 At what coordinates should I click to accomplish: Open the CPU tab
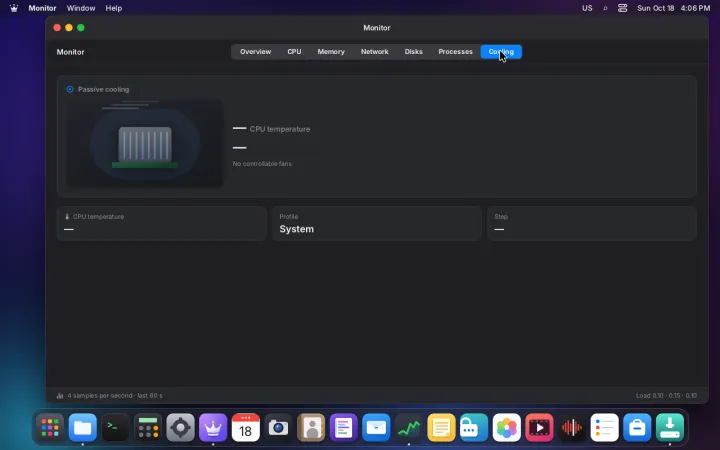tap(294, 52)
